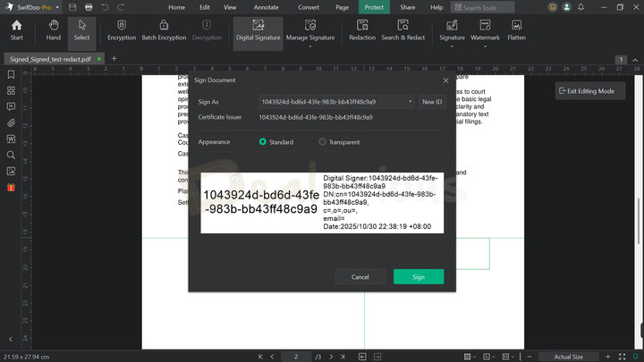Open the SwifDoo Pro app menu arrow
This screenshot has height=362, width=644.
point(57,7)
